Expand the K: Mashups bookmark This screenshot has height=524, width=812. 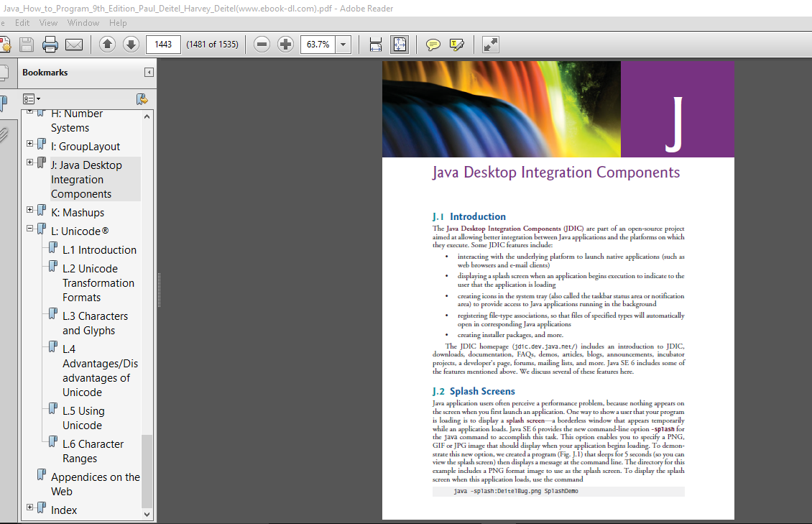tap(30, 210)
